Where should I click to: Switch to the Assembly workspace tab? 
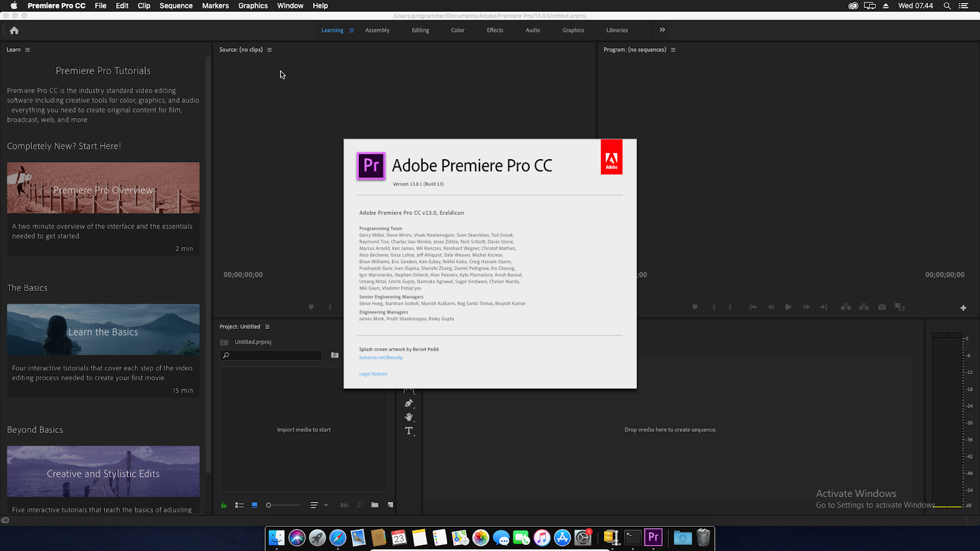point(377,30)
